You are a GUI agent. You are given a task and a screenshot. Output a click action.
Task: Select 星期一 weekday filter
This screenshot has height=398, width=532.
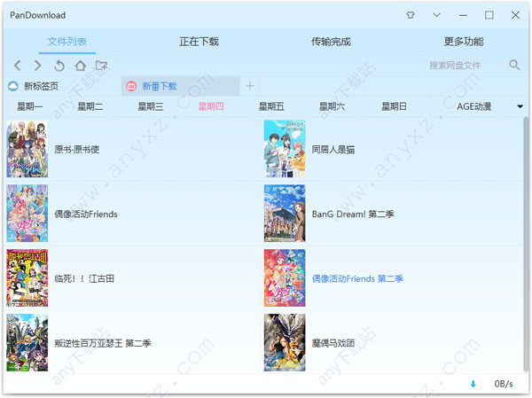point(30,106)
